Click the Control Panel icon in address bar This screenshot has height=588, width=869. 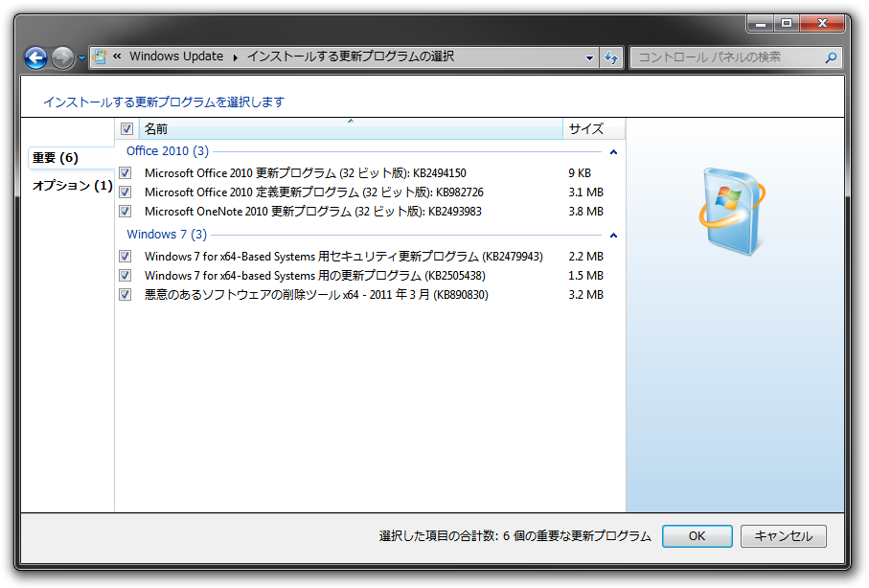coord(100,57)
